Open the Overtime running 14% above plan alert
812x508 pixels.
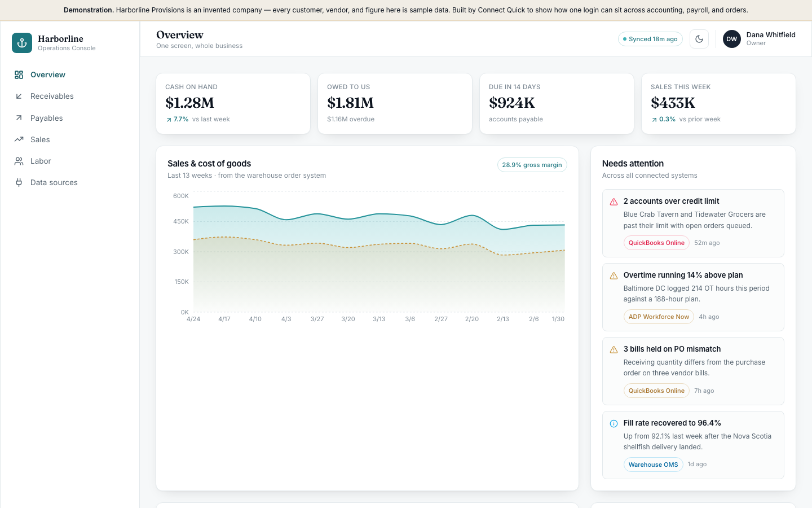pyautogui.click(x=693, y=297)
